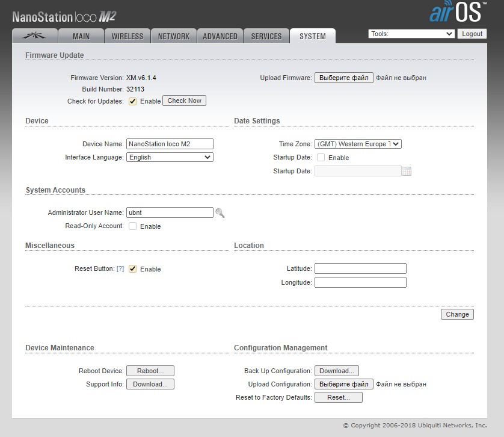Click the Reboot button
Image resolution: width=504 pixels, height=437 pixels.
point(150,371)
